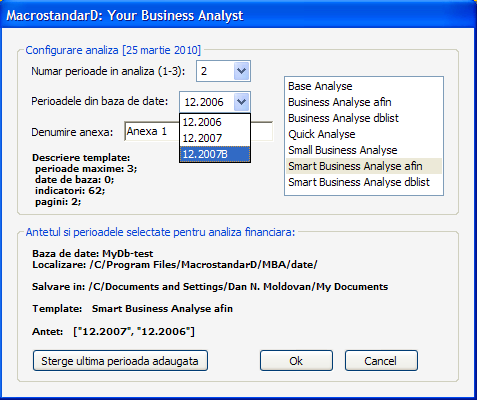477x400 pixels.
Task: Select 12.2006 from the dropdown list
Action: click(x=215, y=122)
